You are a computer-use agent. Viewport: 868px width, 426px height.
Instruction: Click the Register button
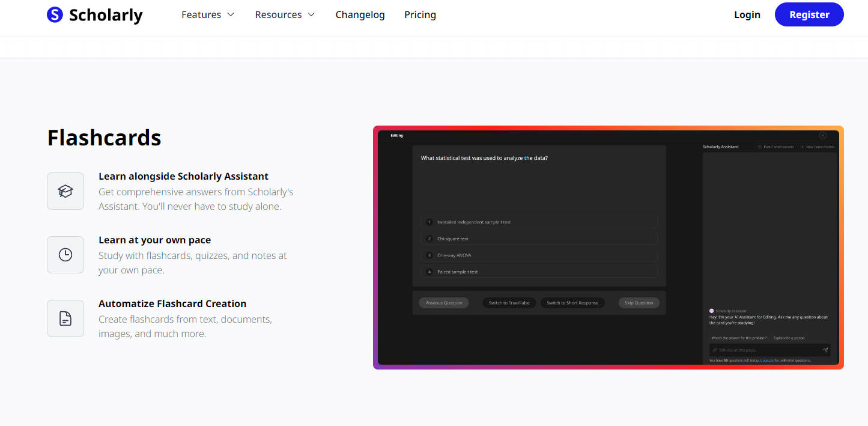(809, 15)
